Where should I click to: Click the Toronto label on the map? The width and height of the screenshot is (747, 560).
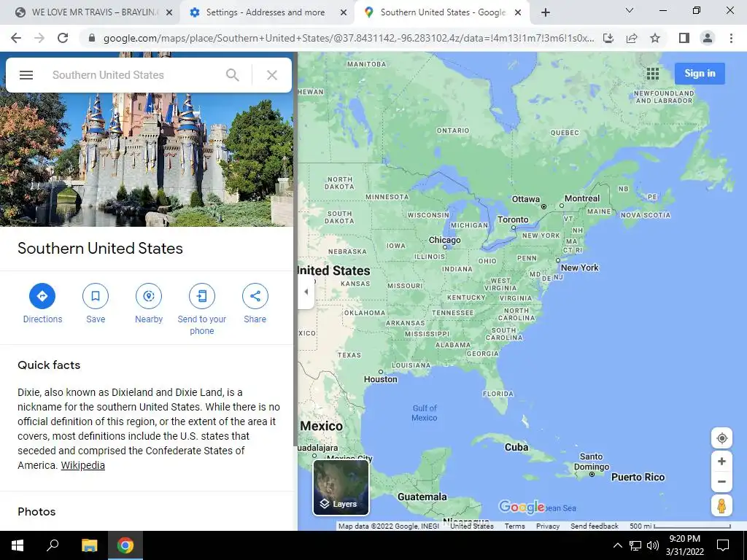click(x=513, y=219)
